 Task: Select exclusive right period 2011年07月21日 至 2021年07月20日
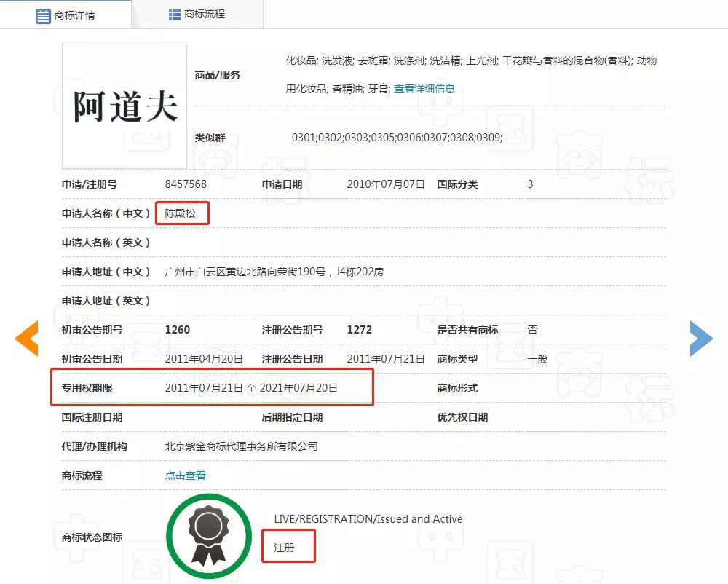point(251,388)
